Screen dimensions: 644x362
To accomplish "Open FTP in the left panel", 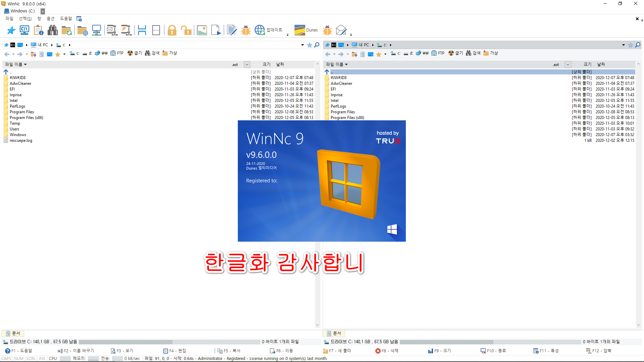I will coord(117,53).
